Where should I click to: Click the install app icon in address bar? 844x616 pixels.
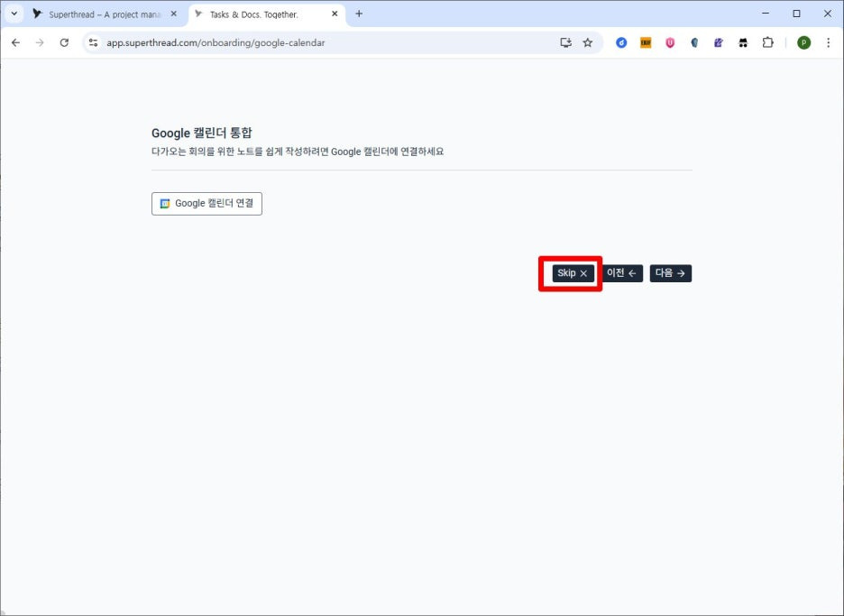click(565, 42)
